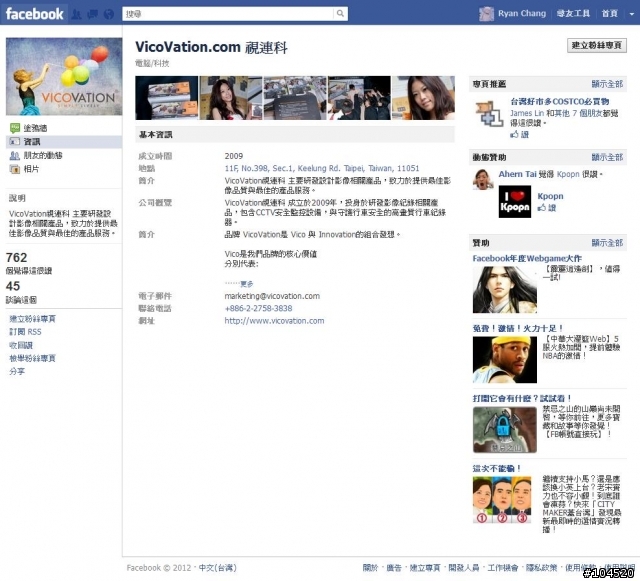Select the Info tab in sidebar
The image size is (640, 581).
click(x=64, y=142)
